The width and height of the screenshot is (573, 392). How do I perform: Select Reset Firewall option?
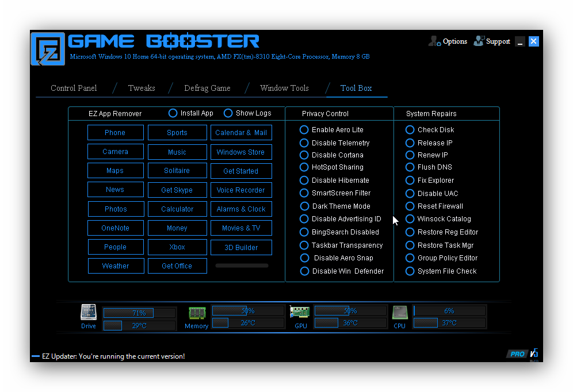click(410, 206)
